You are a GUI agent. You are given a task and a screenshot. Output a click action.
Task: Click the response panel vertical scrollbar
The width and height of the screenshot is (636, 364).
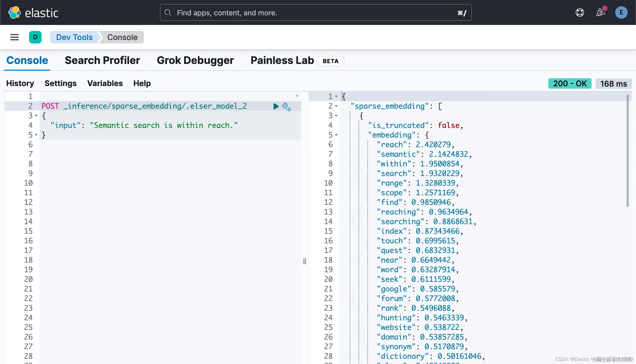627,151
